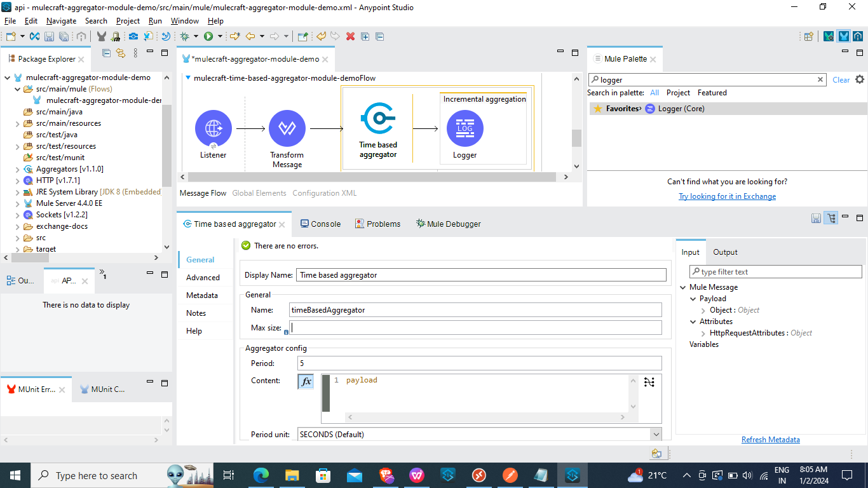
Task: Toggle Link with Editor in Package Explorer
Action: pyautogui.click(x=119, y=53)
